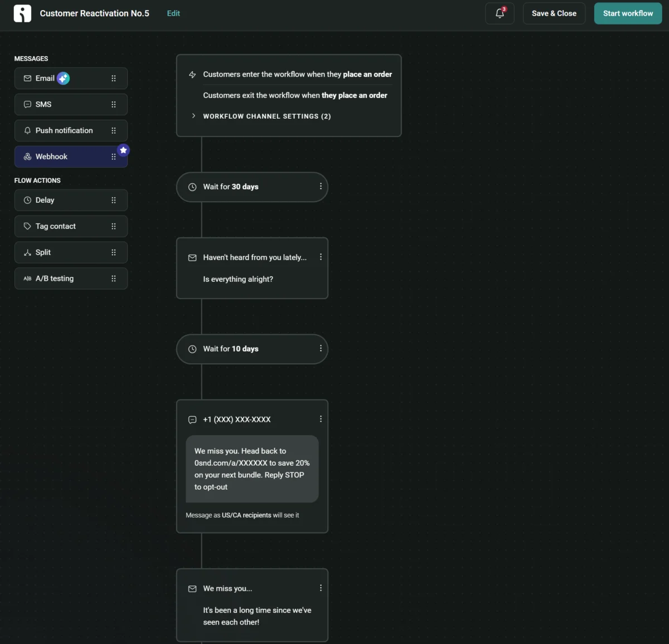
Task: Select the Push notification block
Action: click(x=71, y=130)
